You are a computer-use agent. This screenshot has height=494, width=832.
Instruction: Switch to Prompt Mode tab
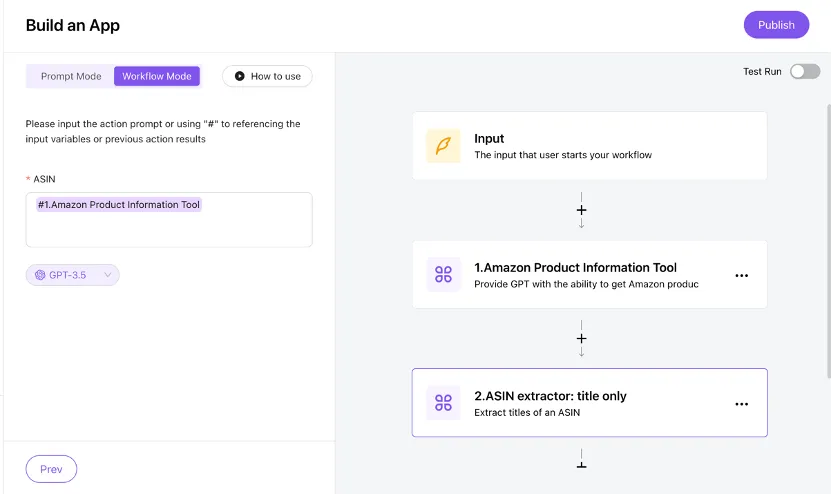(71, 76)
